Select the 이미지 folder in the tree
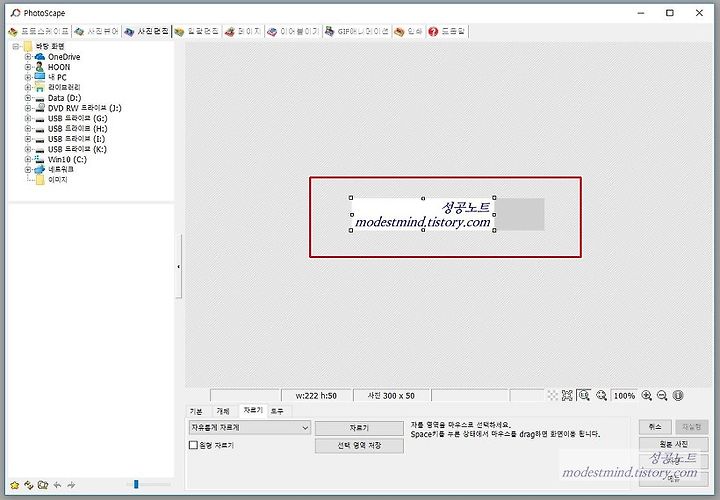 point(58,180)
